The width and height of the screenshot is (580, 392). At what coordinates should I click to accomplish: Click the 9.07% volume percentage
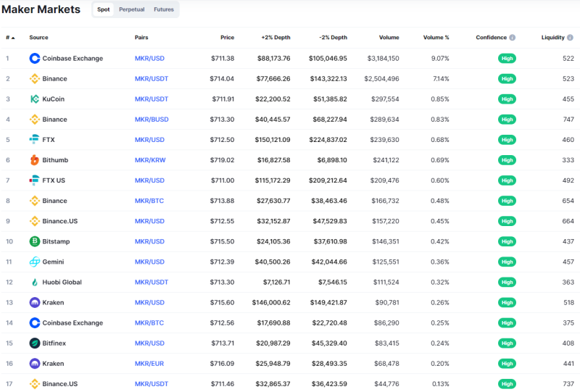click(x=440, y=59)
